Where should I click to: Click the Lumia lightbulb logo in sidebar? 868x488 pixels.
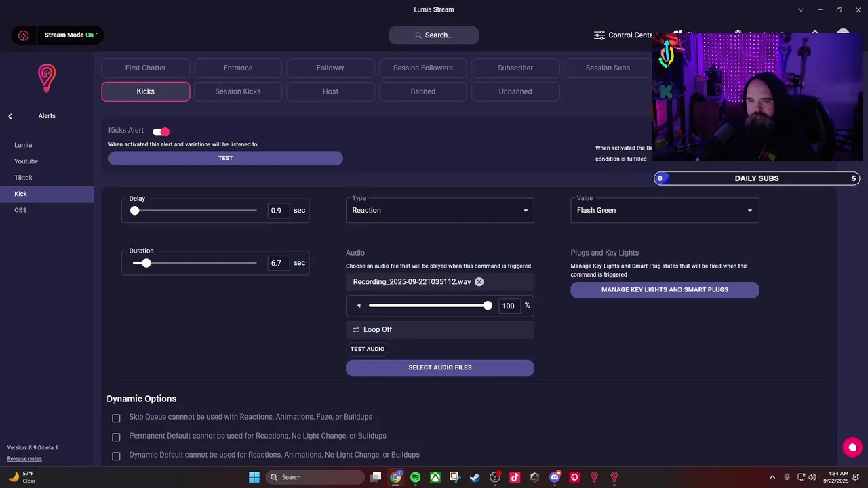pos(46,78)
